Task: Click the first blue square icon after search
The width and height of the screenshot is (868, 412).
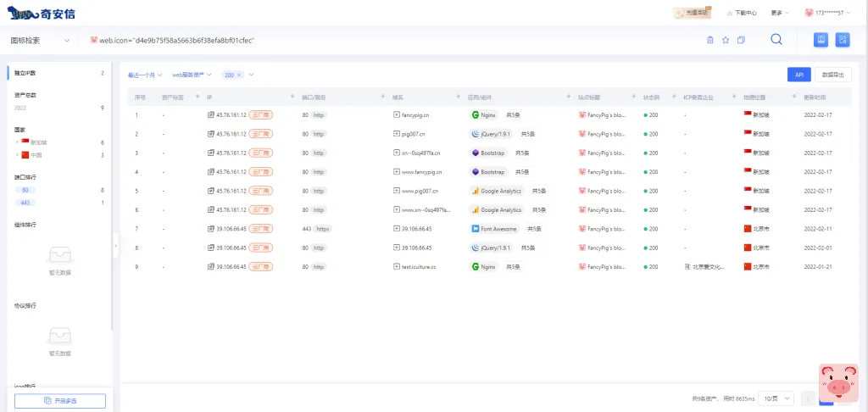Action: pyautogui.click(x=821, y=40)
